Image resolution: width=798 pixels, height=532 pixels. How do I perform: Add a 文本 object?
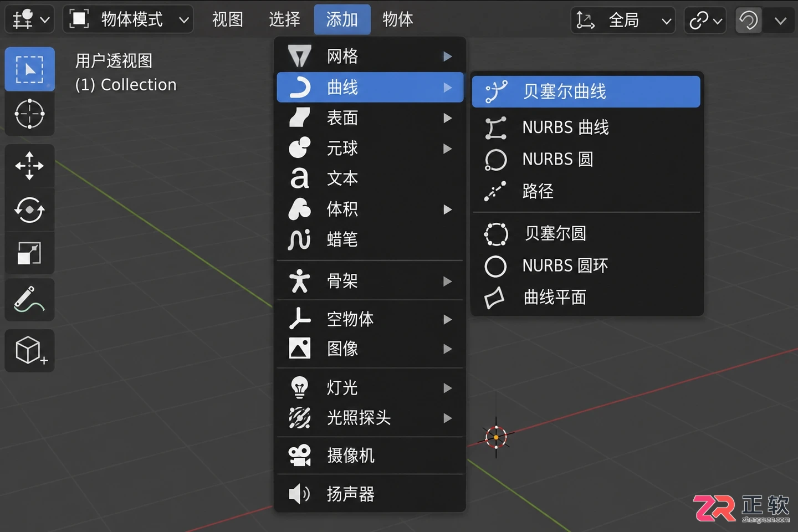pyautogui.click(x=370, y=178)
